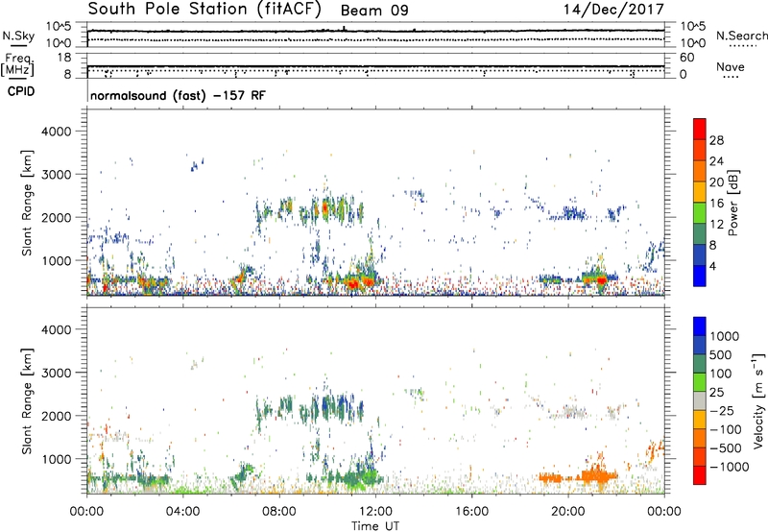Click 'Slant Range [km]' label of velocity panel
Screen dimensions: 768x532
point(27,400)
